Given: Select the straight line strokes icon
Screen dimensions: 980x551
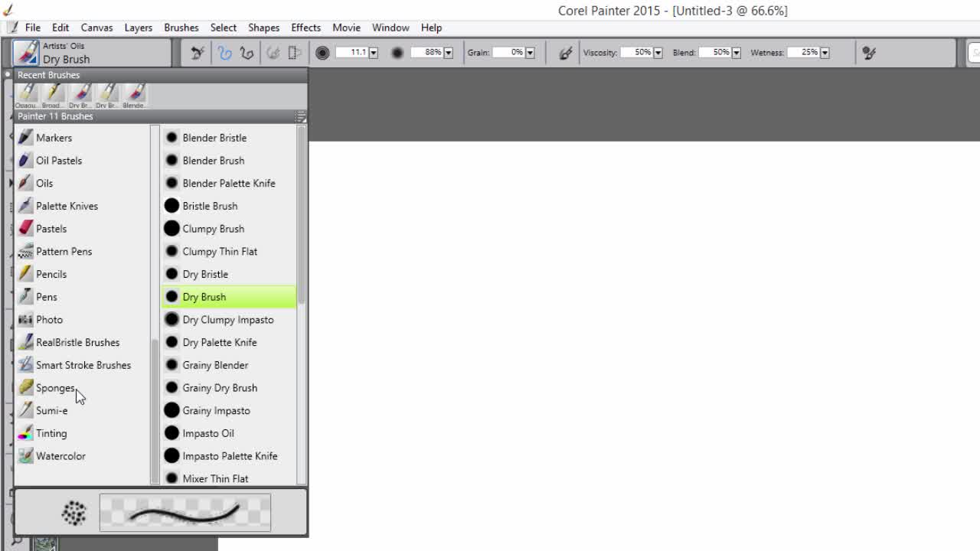Looking at the screenshot, I should [x=247, y=53].
